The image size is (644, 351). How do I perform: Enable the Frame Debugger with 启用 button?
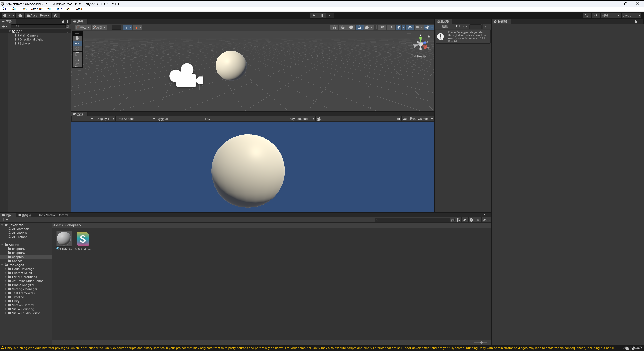point(445,26)
